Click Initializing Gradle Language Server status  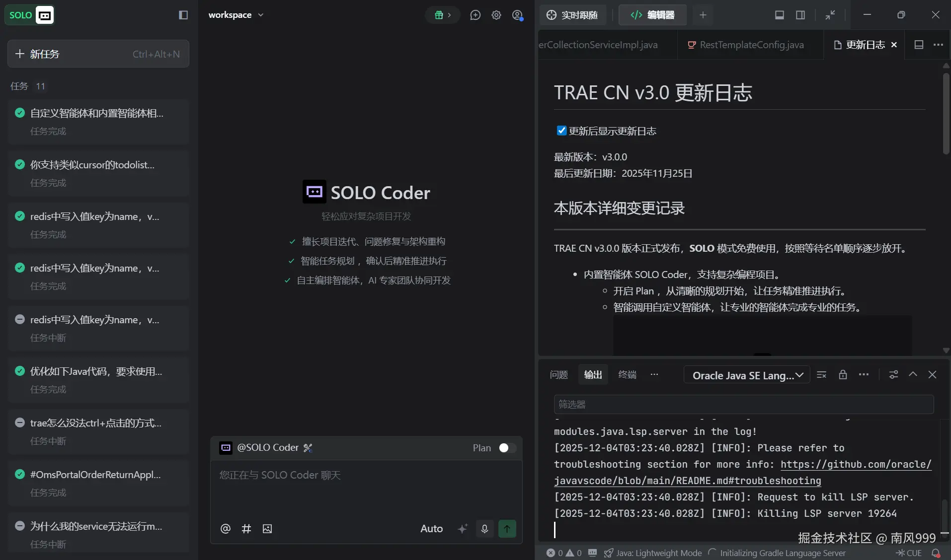(777, 553)
